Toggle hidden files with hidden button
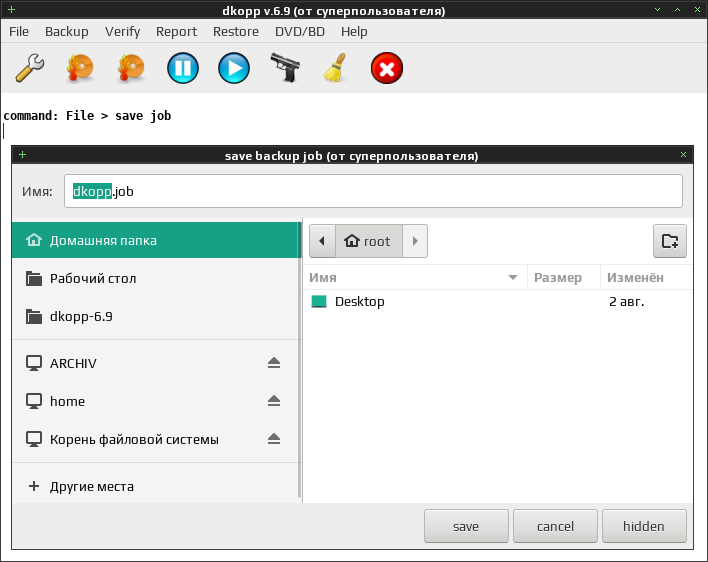The width and height of the screenshot is (708, 562). tap(644, 526)
